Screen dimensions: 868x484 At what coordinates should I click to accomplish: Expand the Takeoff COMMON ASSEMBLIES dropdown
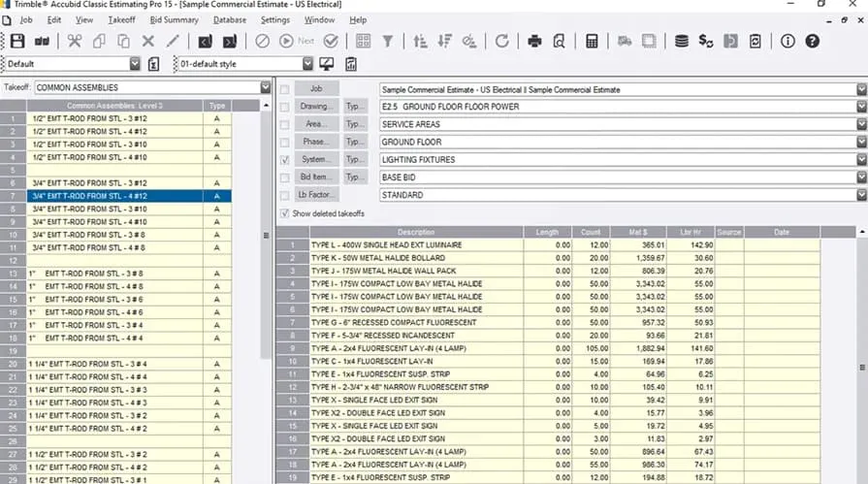tap(266, 87)
